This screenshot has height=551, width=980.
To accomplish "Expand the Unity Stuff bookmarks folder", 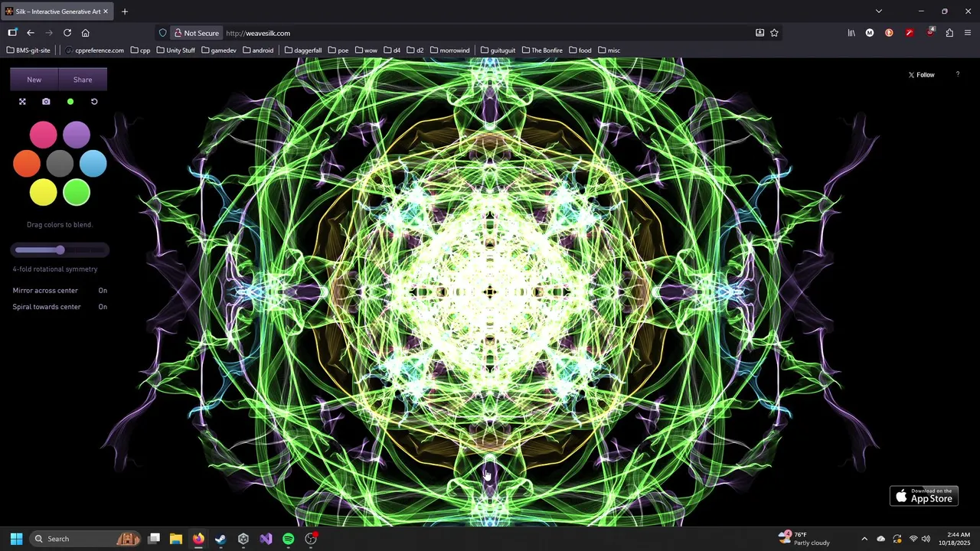I will click(x=175, y=51).
